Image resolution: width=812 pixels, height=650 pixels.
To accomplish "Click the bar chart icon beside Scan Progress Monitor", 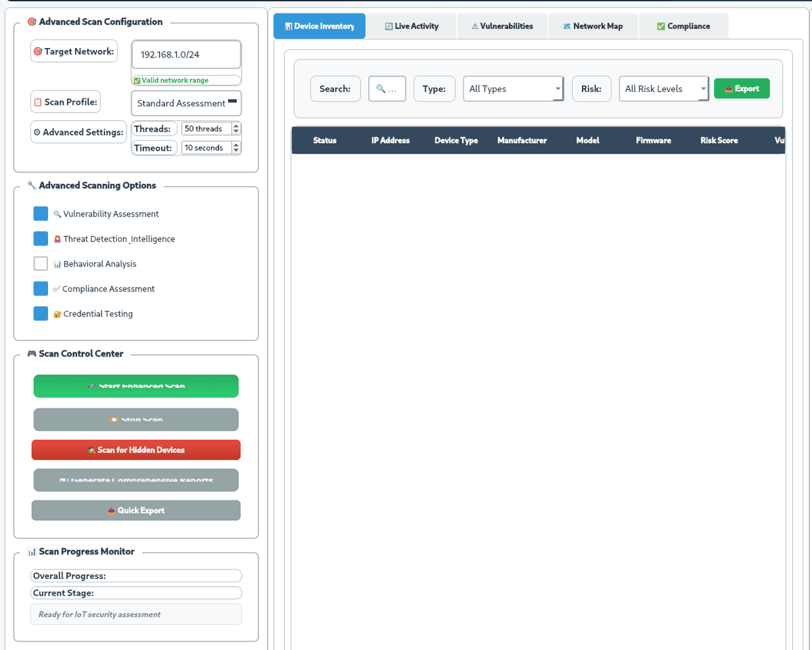I will pos(31,551).
